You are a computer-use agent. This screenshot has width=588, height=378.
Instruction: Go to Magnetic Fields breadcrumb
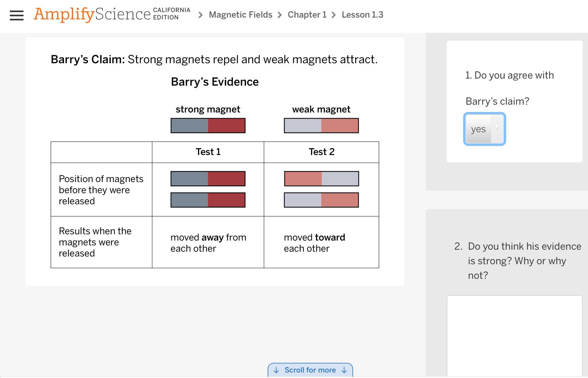click(240, 15)
